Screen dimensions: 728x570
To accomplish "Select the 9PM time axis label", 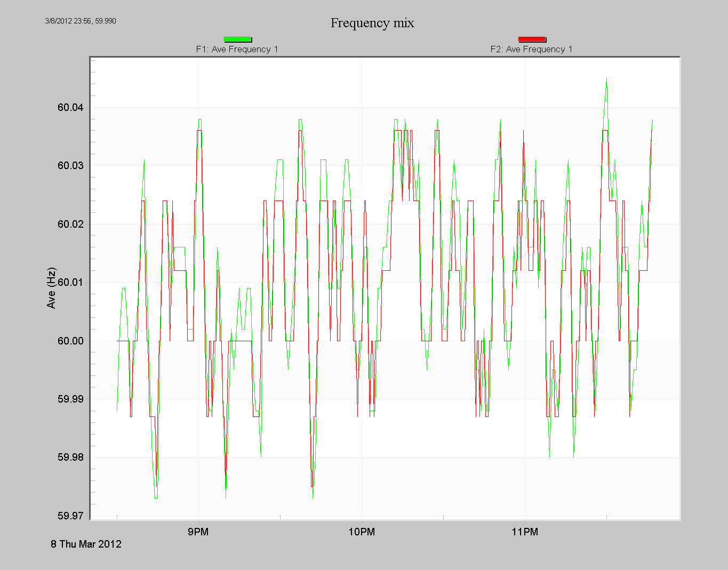I will tap(198, 532).
